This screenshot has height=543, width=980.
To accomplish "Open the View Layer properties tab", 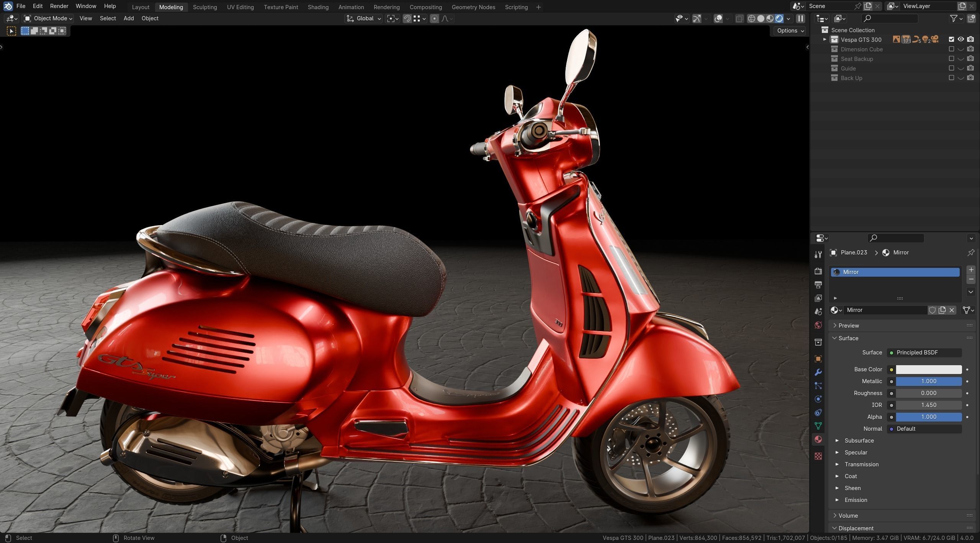I will (818, 298).
